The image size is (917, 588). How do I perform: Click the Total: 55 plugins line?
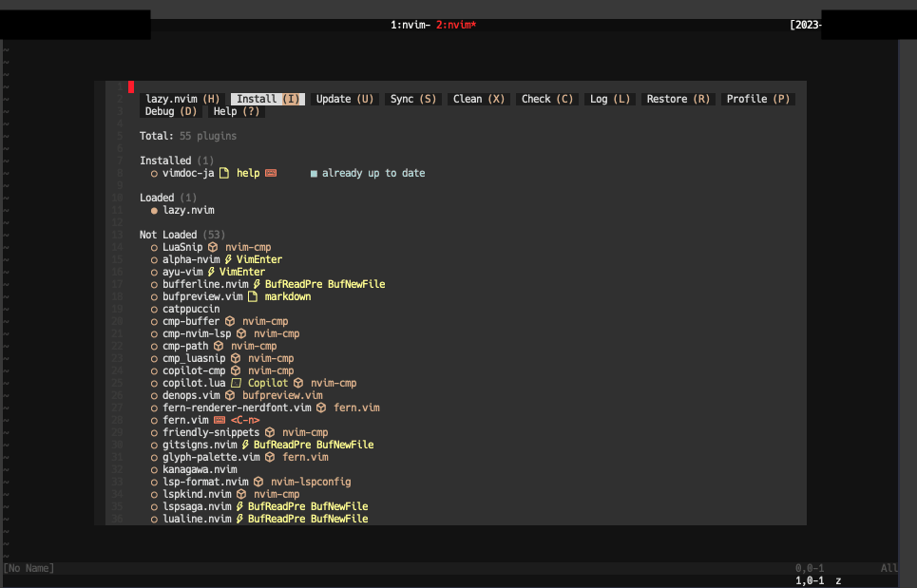coord(188,136)
